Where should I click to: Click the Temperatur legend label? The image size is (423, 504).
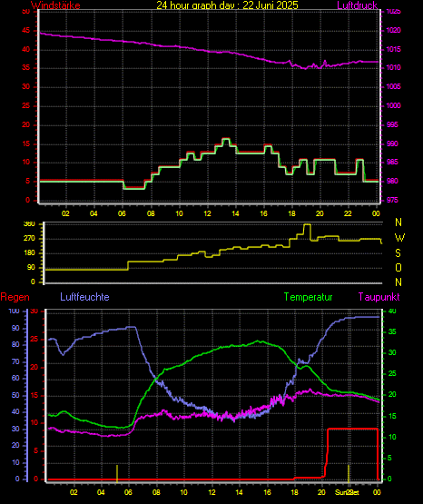(309, 297)
